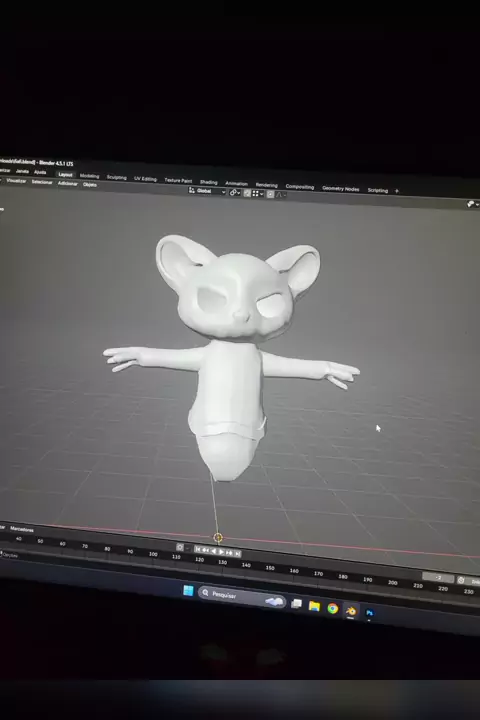Open the Ajuda menu
The width and height of the screenshot is (480, 720).
40,172
